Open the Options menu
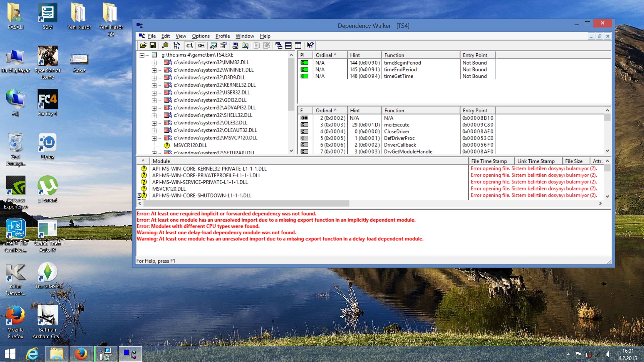This screenshot has width=644, height=362. pos(201,36)
